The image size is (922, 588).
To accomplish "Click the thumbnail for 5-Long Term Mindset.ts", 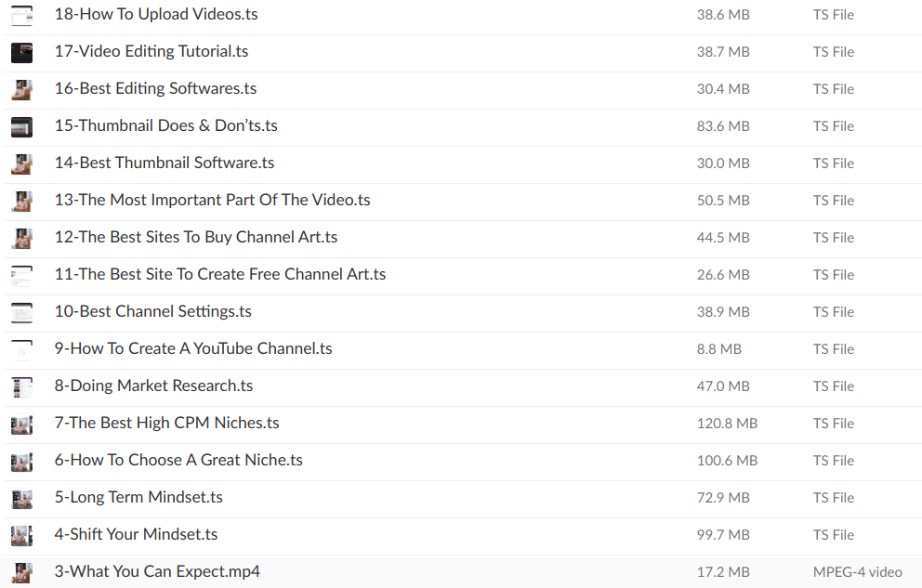I will coord(21,498).
